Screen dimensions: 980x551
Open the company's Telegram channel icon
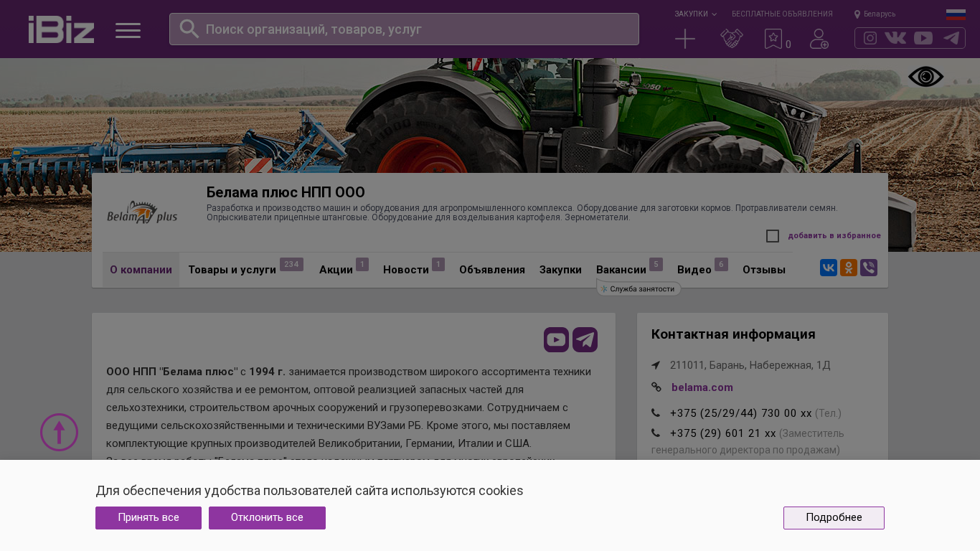click(x=585, y=340)
